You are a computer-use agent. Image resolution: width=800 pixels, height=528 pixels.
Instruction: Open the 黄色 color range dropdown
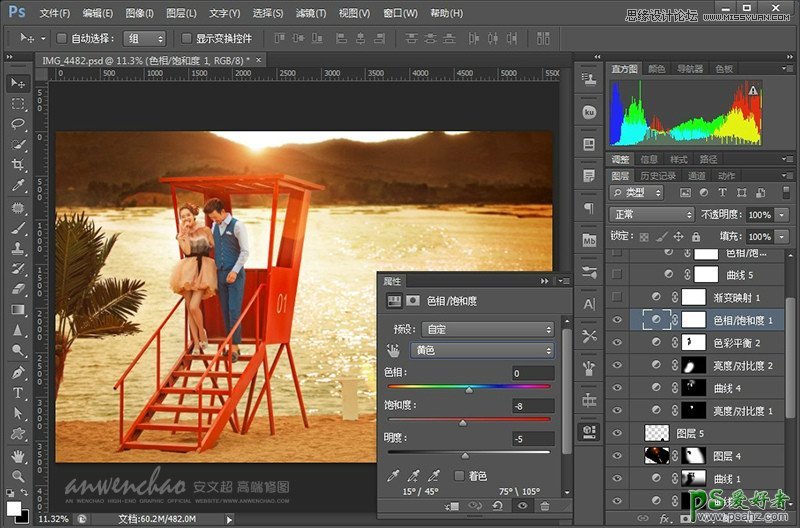[482, 351]
